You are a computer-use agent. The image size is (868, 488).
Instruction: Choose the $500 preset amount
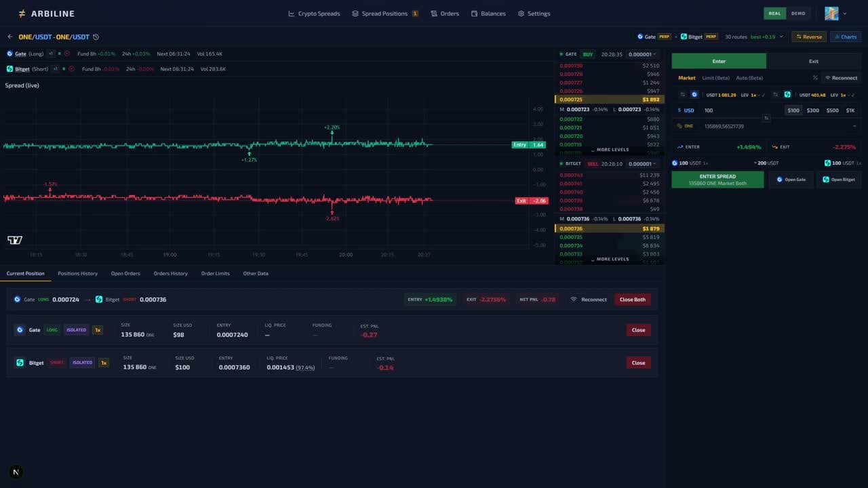pos(832,110)
